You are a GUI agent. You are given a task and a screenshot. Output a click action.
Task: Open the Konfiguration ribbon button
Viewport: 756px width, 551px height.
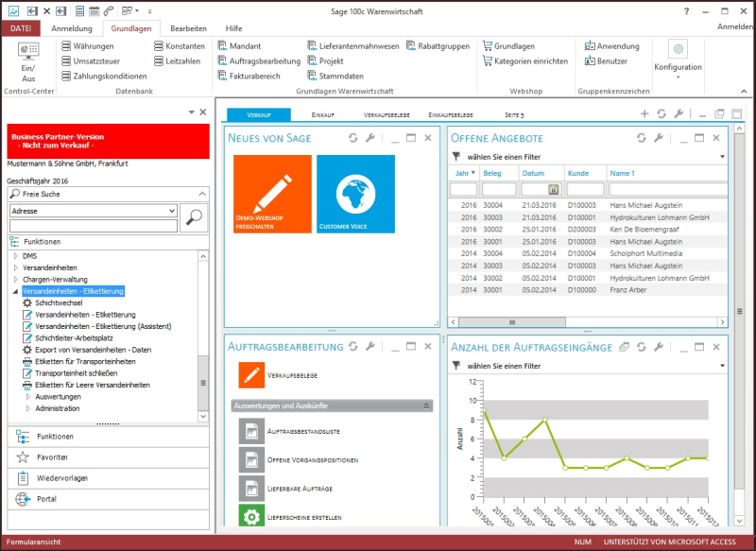678,55
